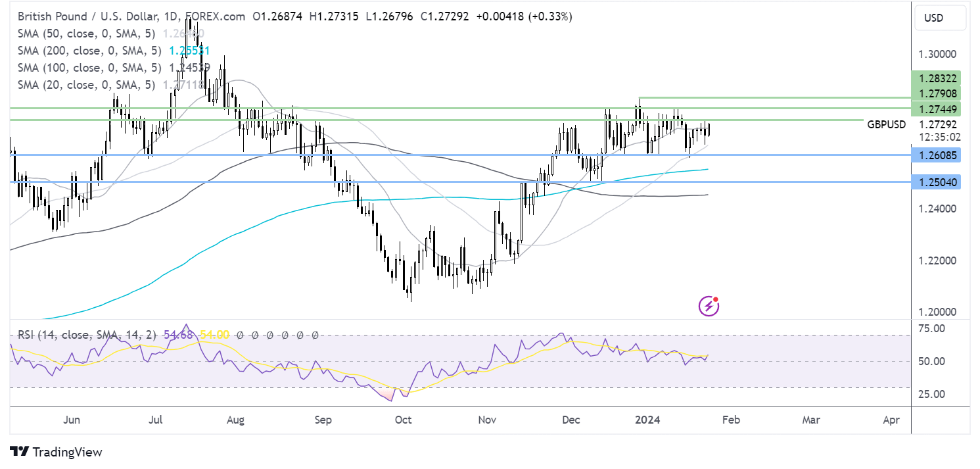Click the Nov label on time axis
The height and width of the screenshot is (469, 980).
click(487, 420)
